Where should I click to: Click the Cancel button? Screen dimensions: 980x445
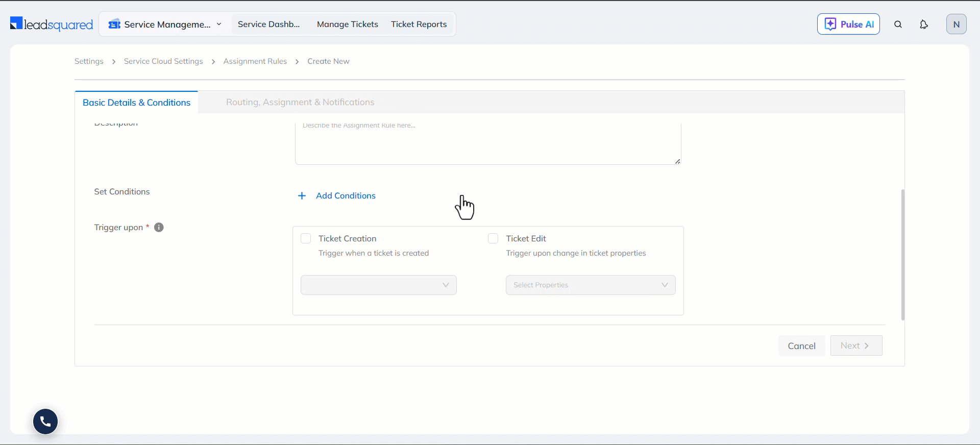click(x=801, y=346)
